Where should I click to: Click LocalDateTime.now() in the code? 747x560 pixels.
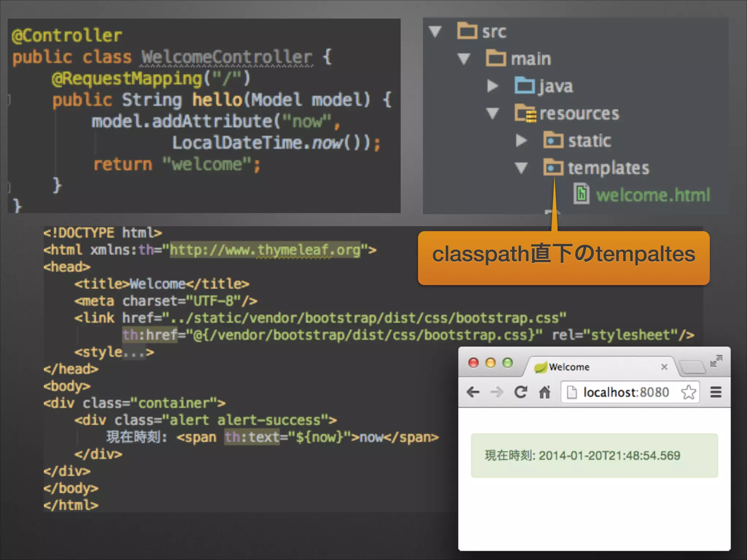[x=272, y=143]
